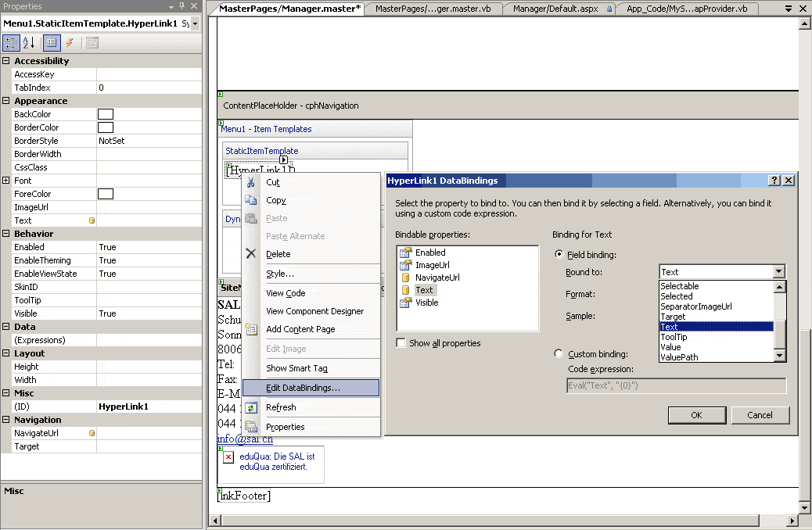This screenshot has height=530, width=812.
Task: Expand the Font property node
Action: point(5,180)
